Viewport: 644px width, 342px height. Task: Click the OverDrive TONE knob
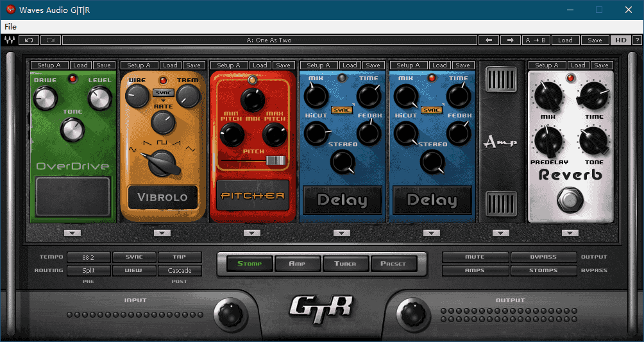tap(72, 129)
